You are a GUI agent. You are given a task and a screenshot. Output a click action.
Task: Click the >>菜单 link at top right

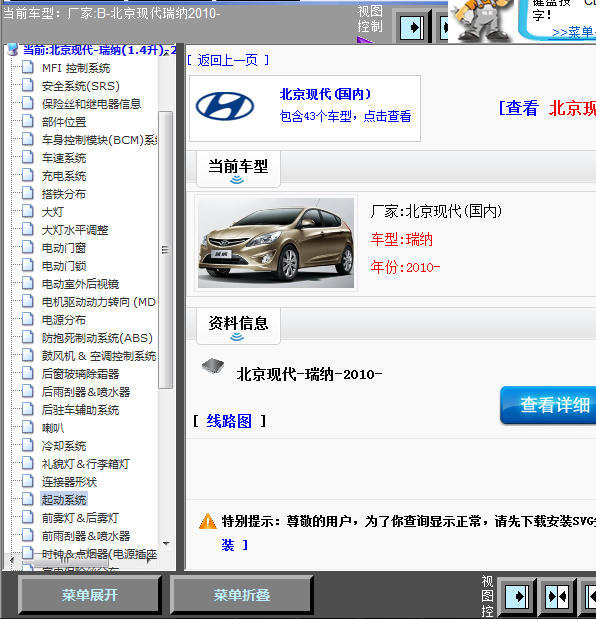tap(574, 32)
